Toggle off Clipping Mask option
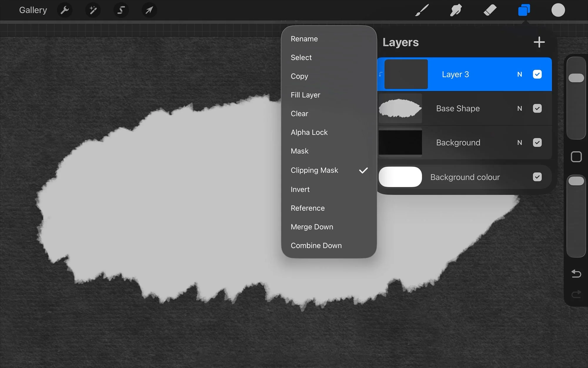 pyautogui.click(x=329, y=170)
